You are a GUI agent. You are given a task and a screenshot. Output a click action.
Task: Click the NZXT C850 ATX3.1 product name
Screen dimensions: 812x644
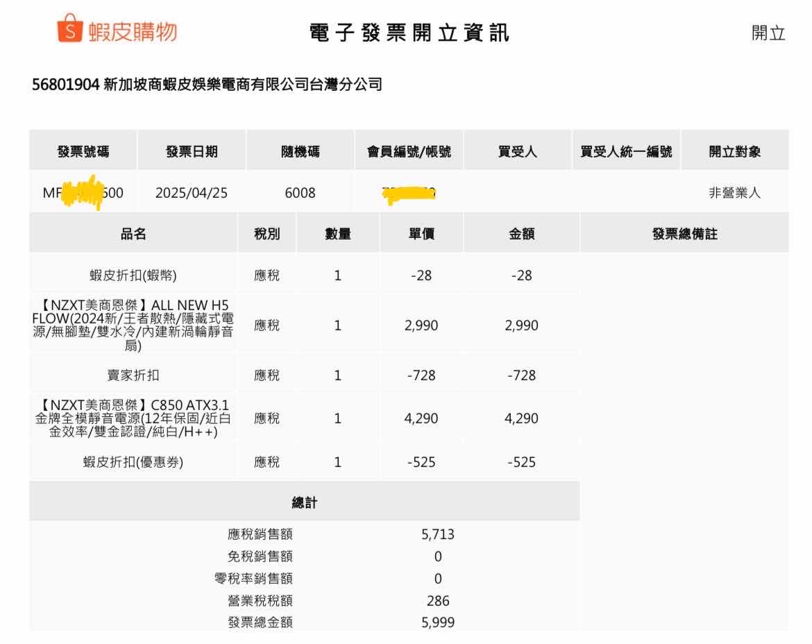133,418
